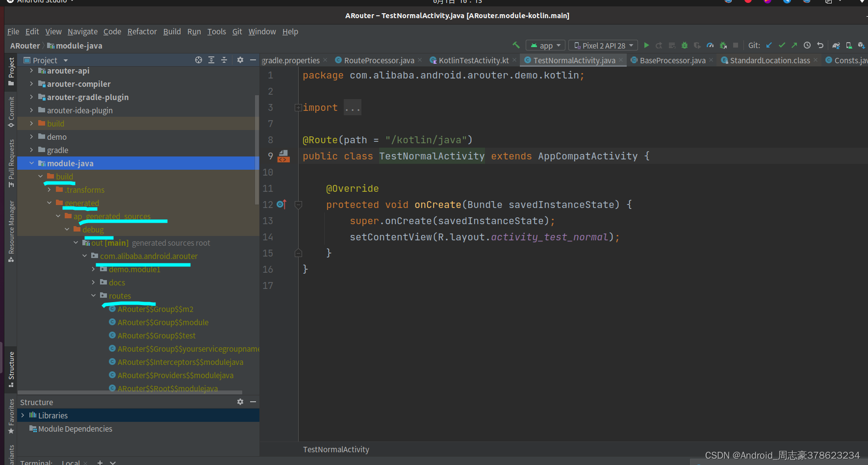Open the Build menu

click(172, 31)
